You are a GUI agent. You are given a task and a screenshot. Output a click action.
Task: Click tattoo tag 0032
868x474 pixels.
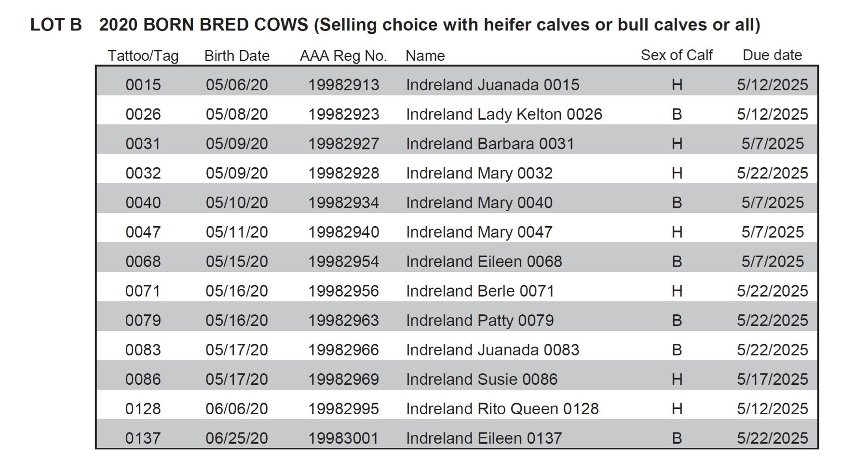coord(143,173)
